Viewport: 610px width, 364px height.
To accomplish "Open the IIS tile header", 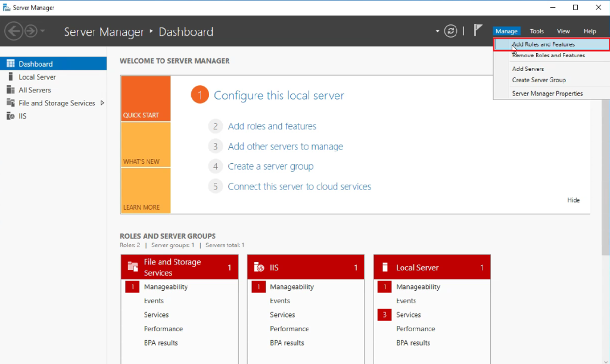I will (306, 267).
